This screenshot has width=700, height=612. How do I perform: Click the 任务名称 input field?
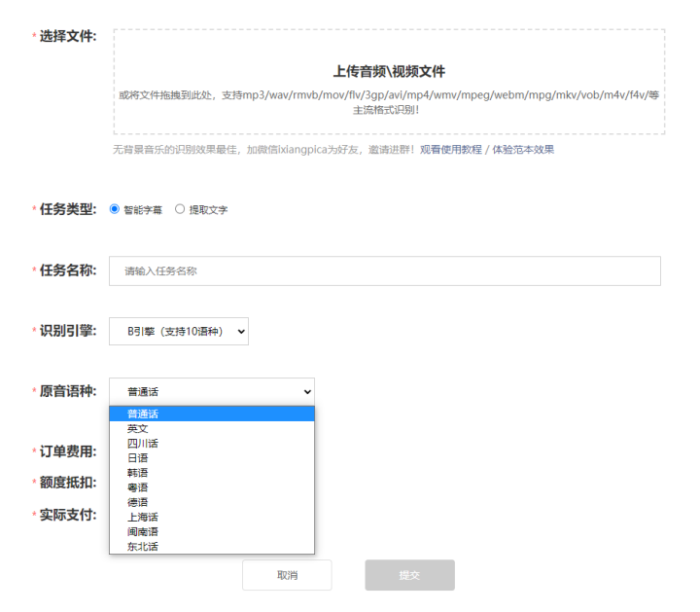tap(384, 270)
